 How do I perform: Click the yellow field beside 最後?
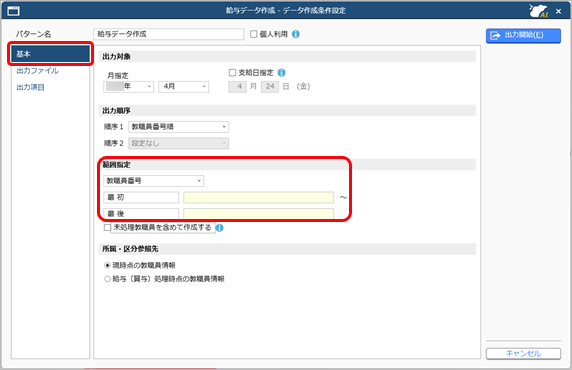coord(259,214)
